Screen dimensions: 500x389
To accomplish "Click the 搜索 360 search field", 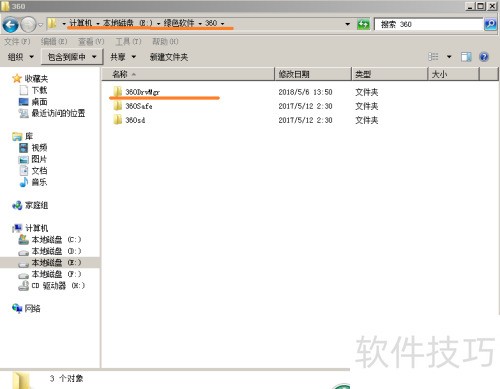I will pos(429,24).
